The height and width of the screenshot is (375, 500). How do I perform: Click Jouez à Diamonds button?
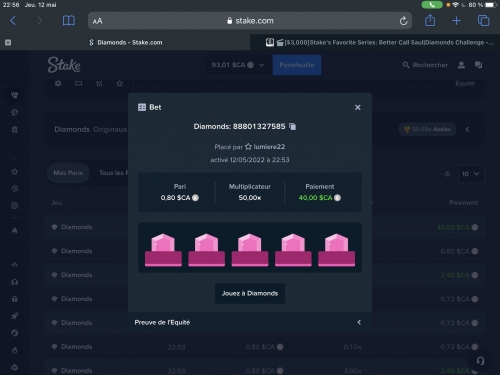pos(250,293)
